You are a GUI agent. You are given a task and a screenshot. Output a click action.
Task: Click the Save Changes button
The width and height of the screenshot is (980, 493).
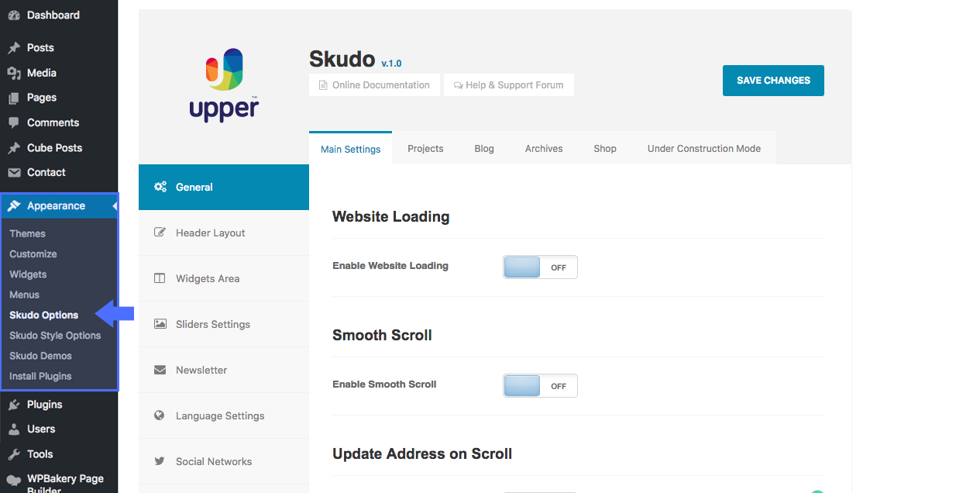pyautogui.click(x=773, y=81)
